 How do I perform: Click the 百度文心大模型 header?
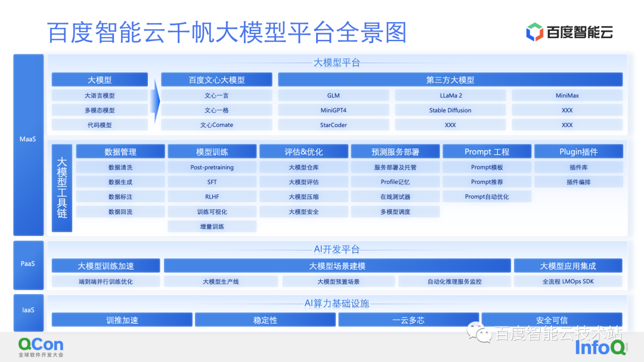[x=216, y=80]
